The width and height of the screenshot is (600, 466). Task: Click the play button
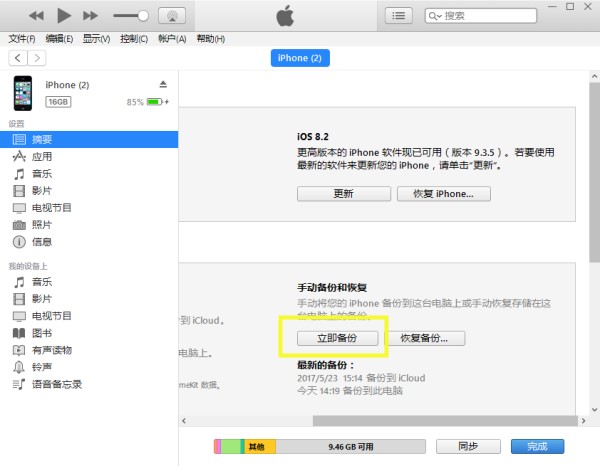[64, 16]
